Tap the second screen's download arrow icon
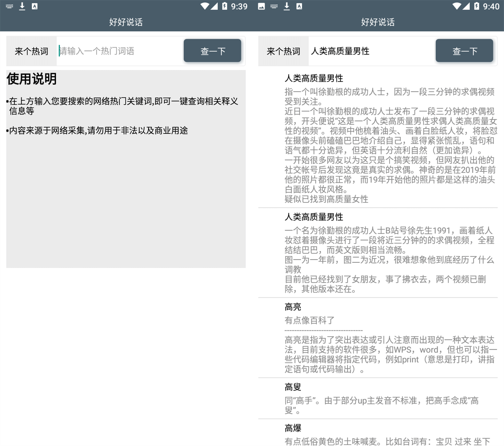The height and width of the screenshot is (446, 504). click(287, 6)
